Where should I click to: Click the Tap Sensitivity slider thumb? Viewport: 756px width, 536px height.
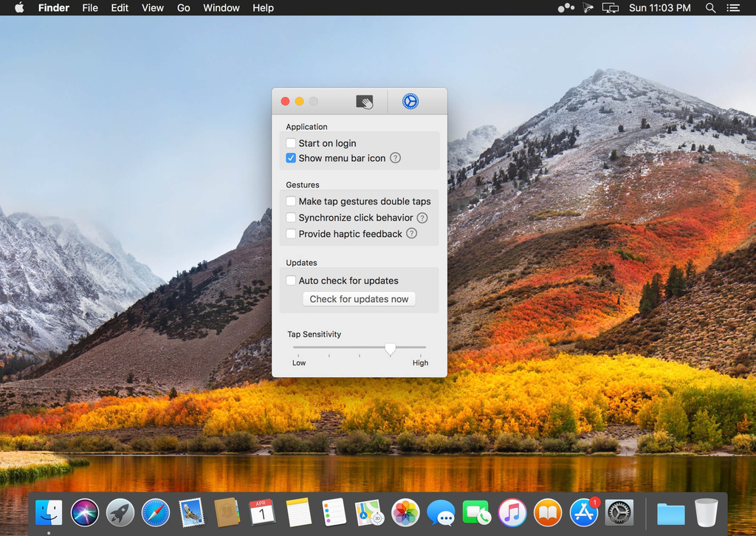coord(390,348)
